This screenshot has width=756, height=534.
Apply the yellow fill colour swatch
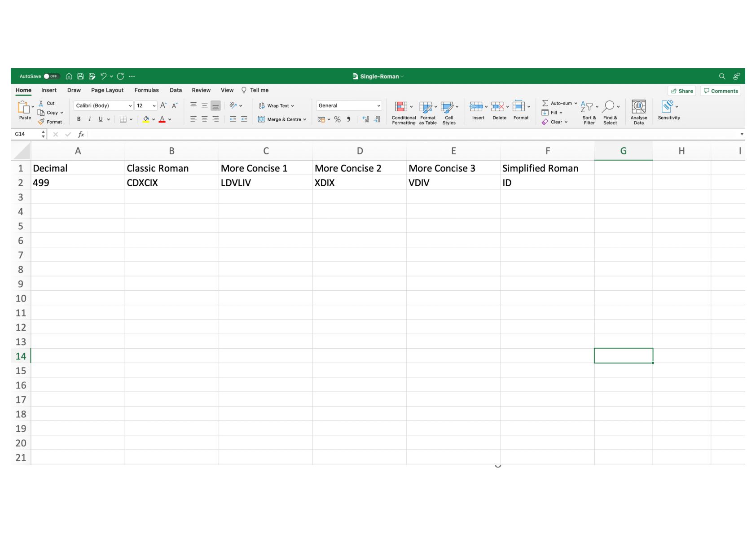[x=146, y=119]
